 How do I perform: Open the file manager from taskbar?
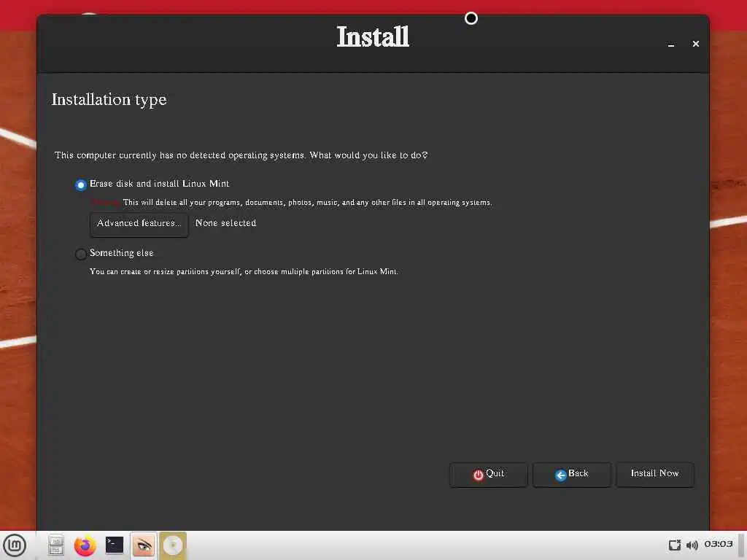(55, 545)
